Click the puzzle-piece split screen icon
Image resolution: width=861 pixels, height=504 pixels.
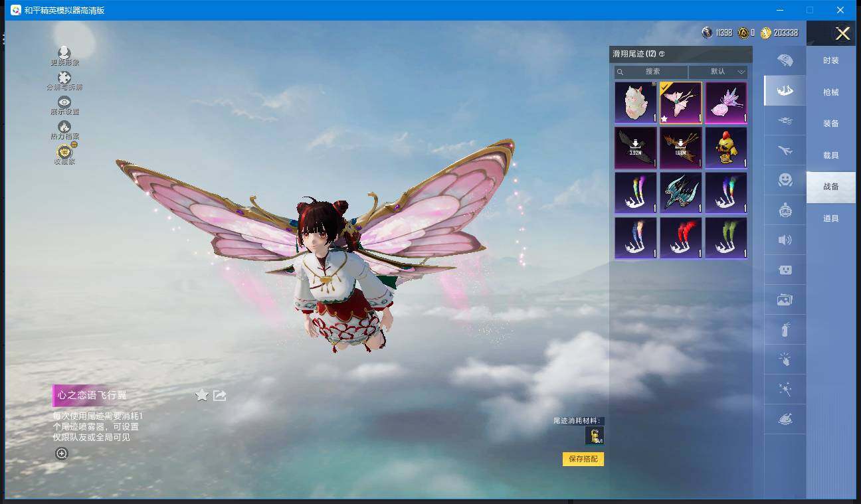64,78
